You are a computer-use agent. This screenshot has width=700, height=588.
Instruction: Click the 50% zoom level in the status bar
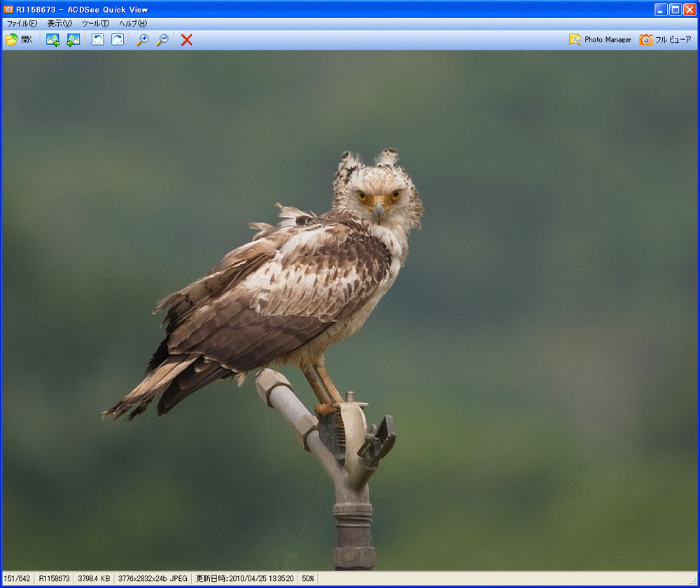(x=308, y=579)
